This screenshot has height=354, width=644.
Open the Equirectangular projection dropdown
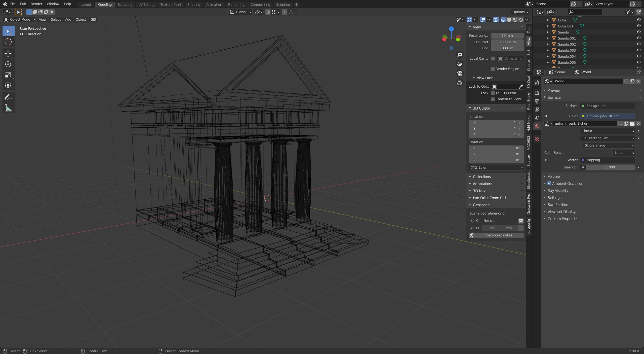608,138
